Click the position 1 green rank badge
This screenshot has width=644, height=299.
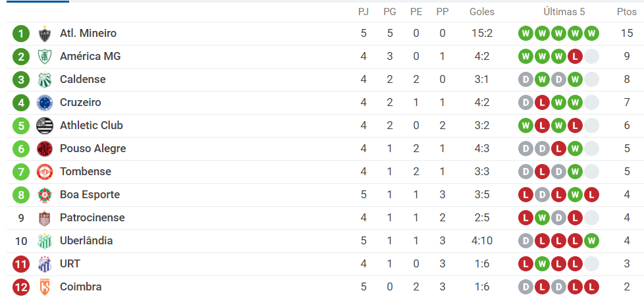click(x=21, y=34)
